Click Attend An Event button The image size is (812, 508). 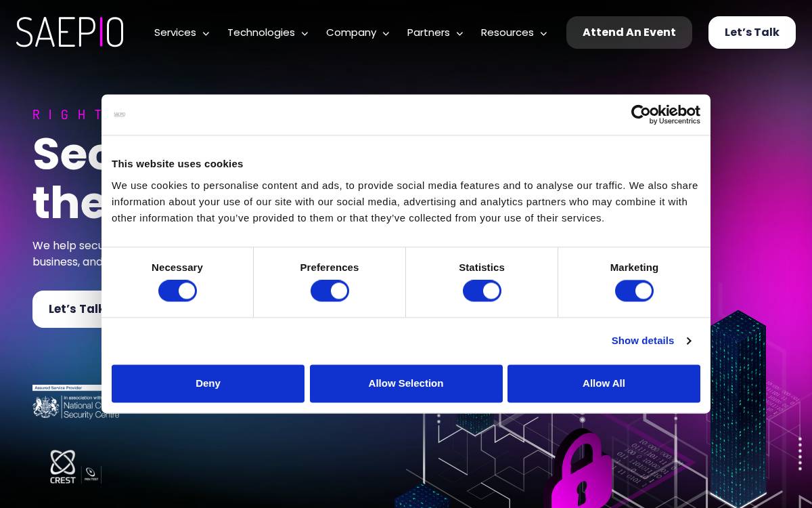click(629, 33)
